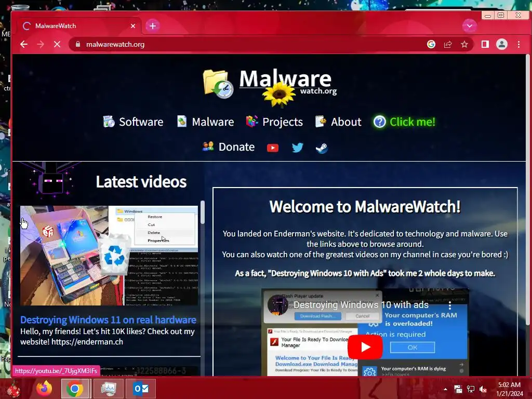Expand the tab search dropdown
This screenshot has height=399, width=532.
(x=470, y=26)
